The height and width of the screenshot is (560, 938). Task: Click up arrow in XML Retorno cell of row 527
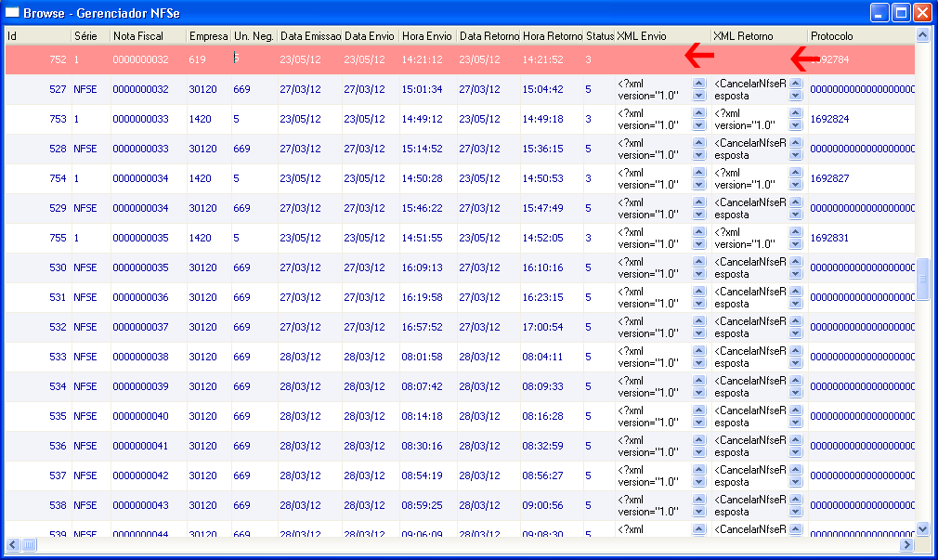(x=796, y=84)
